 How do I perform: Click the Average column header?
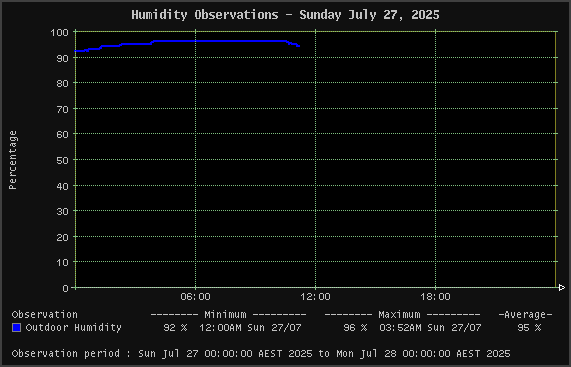(x=525, y=315)
